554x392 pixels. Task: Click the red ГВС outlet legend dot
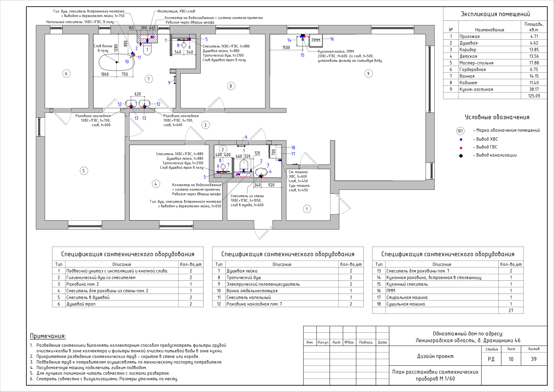pos(461,148)
